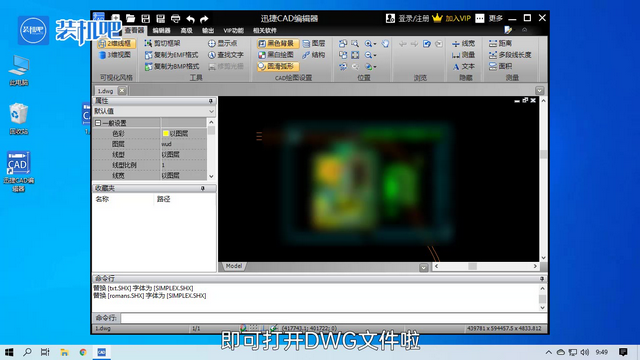Click the 结构 structure icon
The height and width of the screenshot is (360, 640).
point(306,55)
